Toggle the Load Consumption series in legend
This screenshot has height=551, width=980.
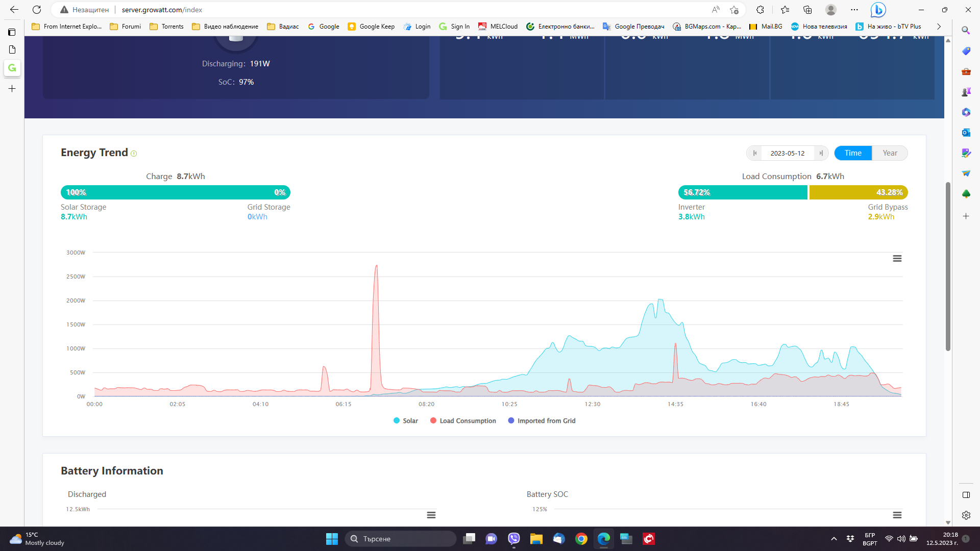pos(463,421)
